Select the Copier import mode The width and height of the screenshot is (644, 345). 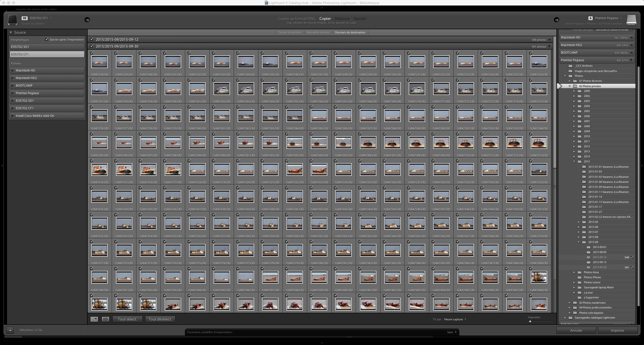(325, 19)
